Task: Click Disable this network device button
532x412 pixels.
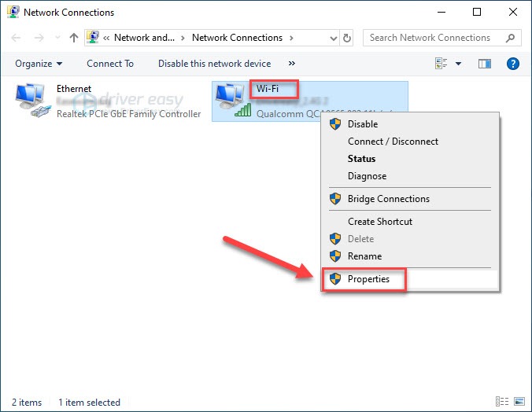Action: (x=214, y=64)
